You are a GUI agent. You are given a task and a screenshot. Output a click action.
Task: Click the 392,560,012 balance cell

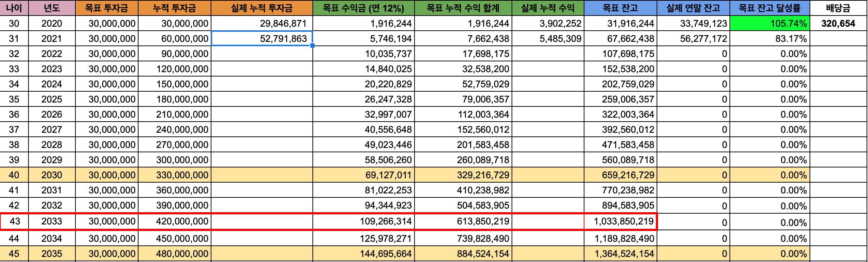click(x=621, y=130)
